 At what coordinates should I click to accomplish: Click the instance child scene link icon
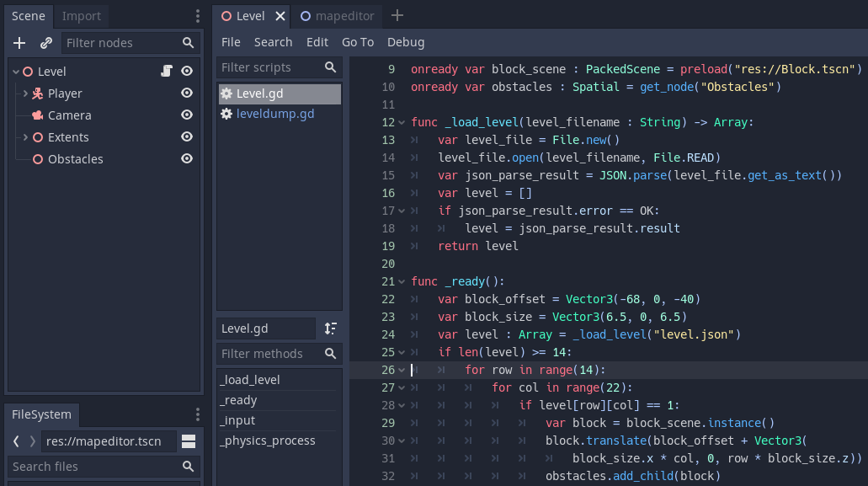pos(46,43)
